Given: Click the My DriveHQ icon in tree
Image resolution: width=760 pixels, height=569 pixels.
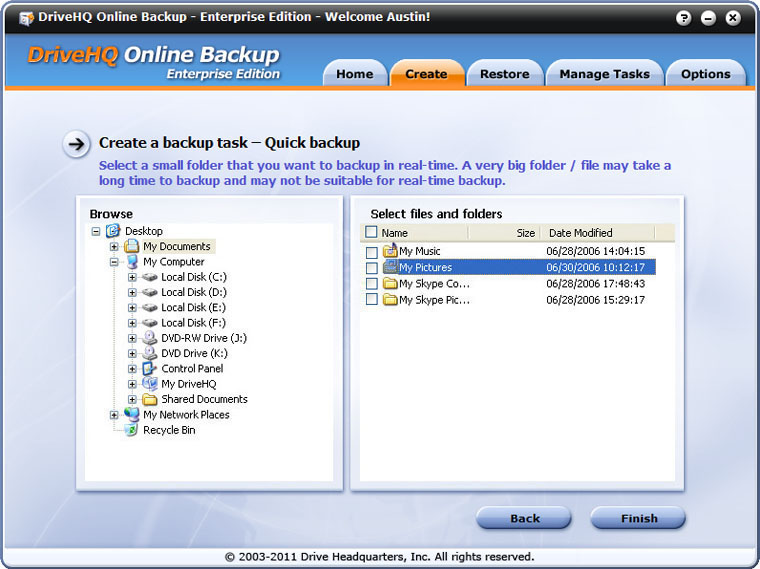Looking at the screenshot, I should (150, 384).
